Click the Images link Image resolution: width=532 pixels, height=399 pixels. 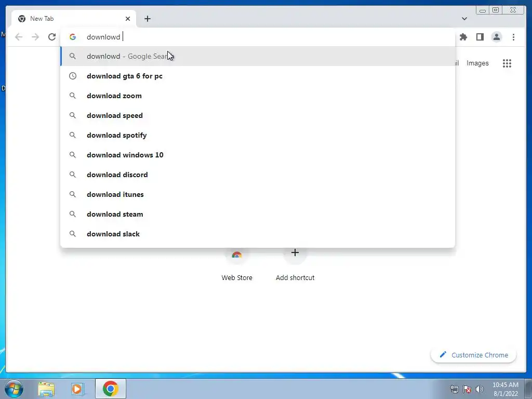477,63
